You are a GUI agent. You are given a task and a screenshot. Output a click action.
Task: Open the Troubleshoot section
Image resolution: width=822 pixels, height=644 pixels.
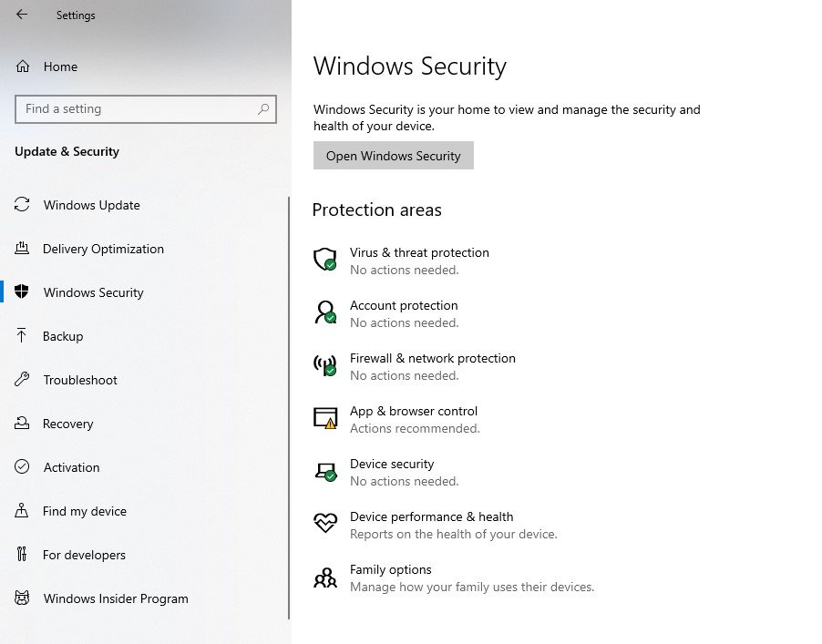80,380
